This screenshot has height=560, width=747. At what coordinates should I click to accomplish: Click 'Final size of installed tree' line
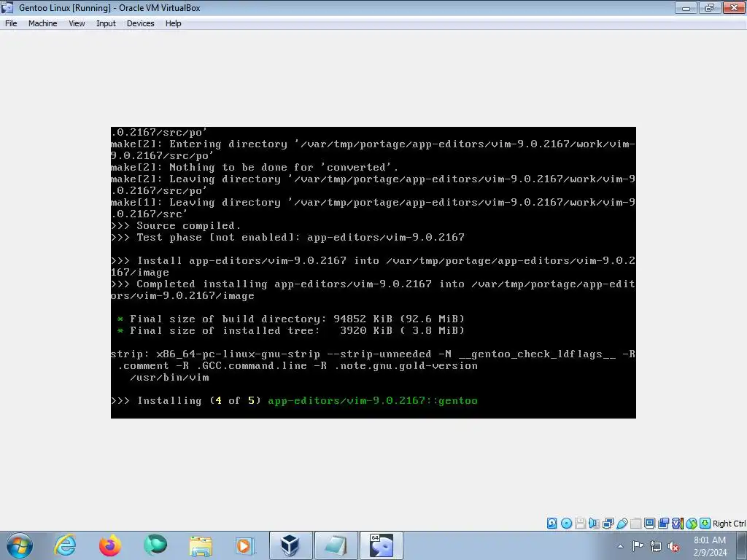click(x=290, y=331)
